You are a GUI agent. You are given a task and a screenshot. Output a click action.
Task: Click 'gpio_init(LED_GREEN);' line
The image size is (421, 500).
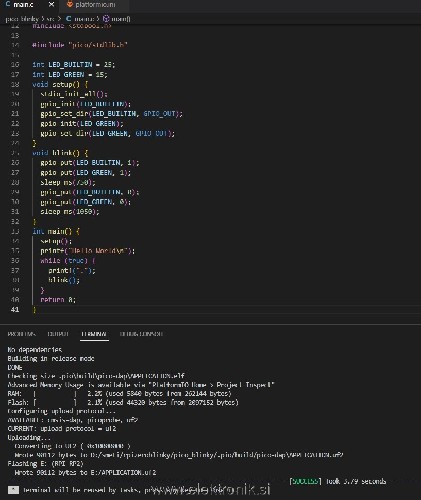point(82,124)
